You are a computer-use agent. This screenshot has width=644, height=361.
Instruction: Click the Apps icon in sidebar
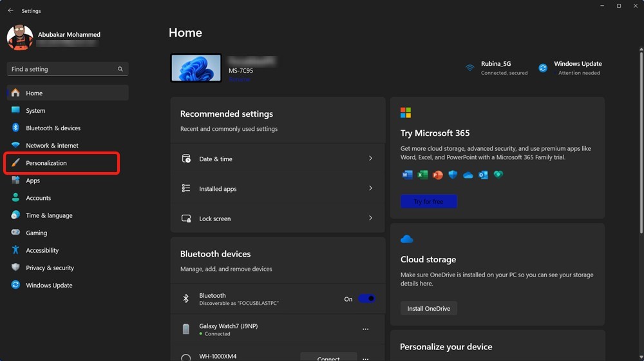[15, 180]
